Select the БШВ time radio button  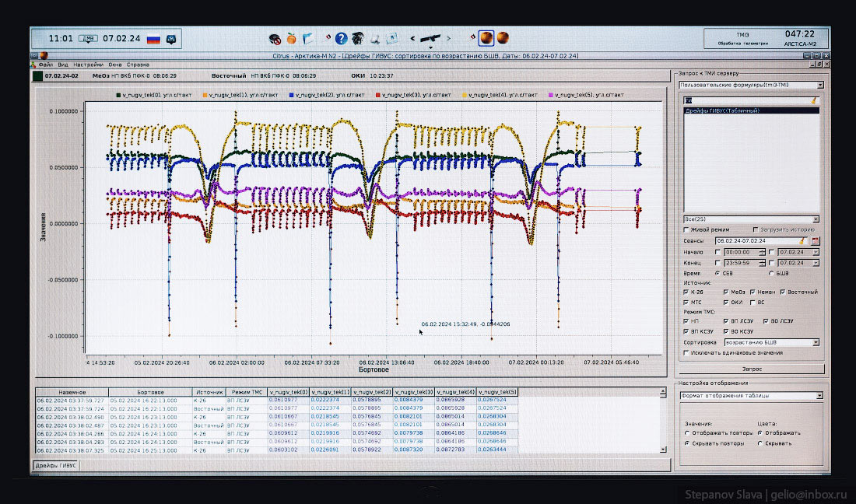(x=771, y=274)
